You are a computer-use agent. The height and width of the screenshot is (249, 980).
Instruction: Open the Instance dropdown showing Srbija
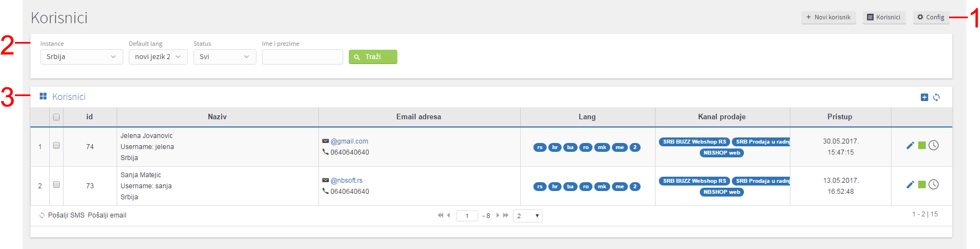click(82, 57)
